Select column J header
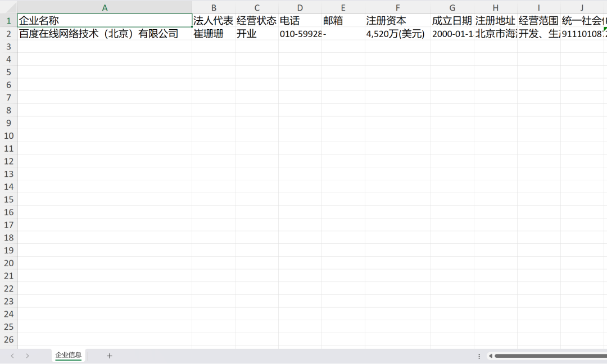Viewport: 607px width, 364px height. [582, 8]
